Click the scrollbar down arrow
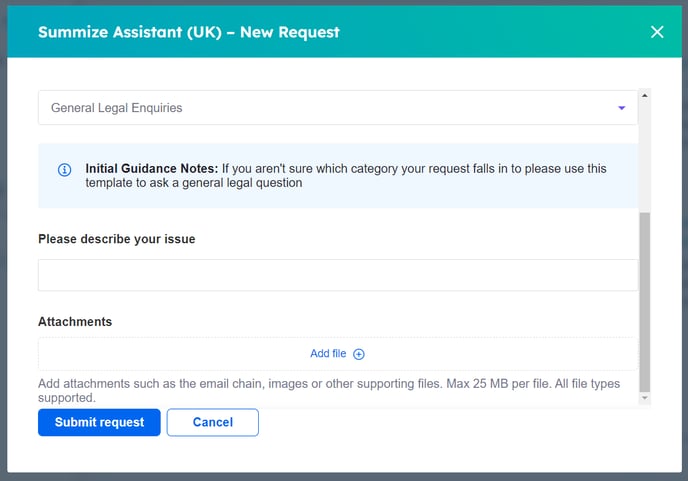Image resolution: width=688 pixels, height=481 pixels. pyautogui.click(x=644, y=398)
